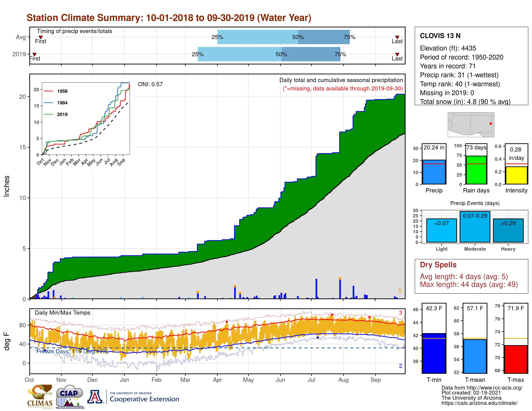Click the Precip rank: 31 line
Viewport: 532px width, 411px height.
point(459,75)
